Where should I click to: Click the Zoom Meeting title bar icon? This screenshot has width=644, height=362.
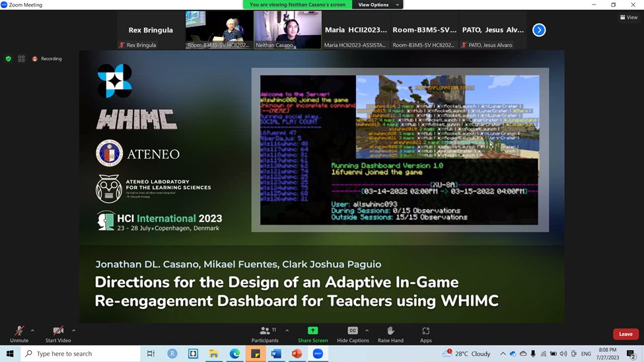[4, 5]
